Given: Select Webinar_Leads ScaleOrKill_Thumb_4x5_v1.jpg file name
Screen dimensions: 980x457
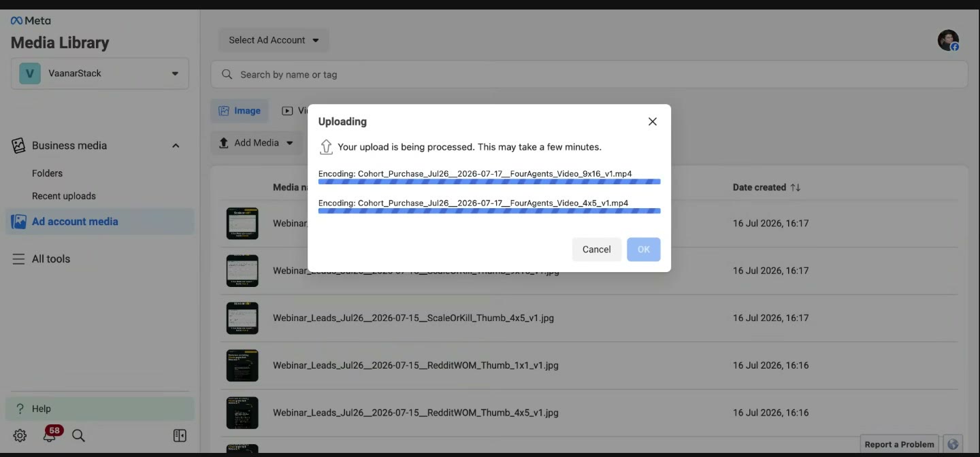Looking at the screenshot, I should (413, 318).
